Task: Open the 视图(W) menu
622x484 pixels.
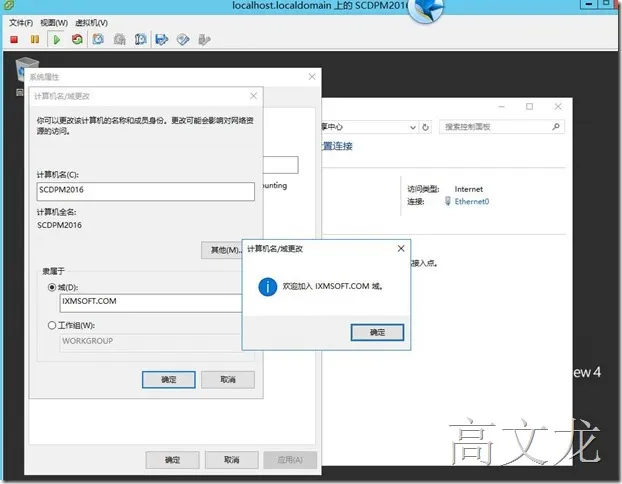Action: (54, 23)
